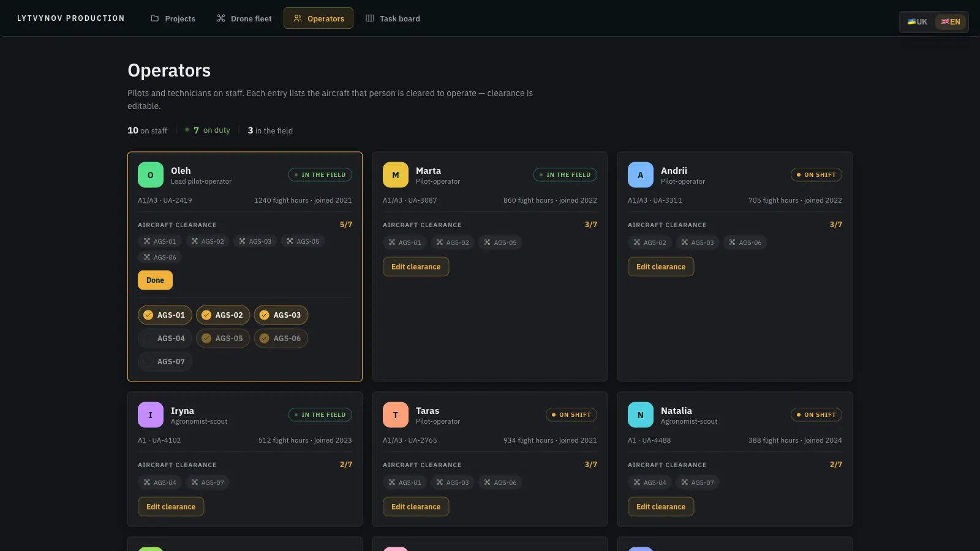Edit clearance for Natalia
This screenshot has height=551, width=980.
click(661, 507)
